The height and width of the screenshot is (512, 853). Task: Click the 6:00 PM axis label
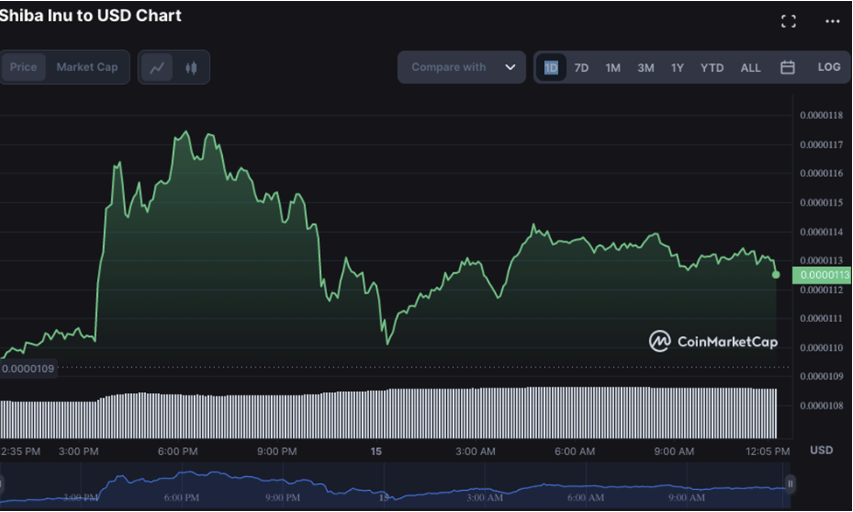[x=178, y=451]
